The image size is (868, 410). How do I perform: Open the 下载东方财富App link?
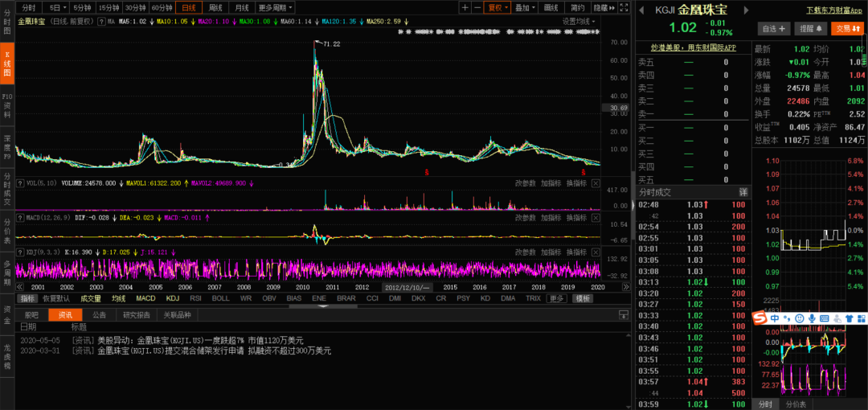pos(833,10)
